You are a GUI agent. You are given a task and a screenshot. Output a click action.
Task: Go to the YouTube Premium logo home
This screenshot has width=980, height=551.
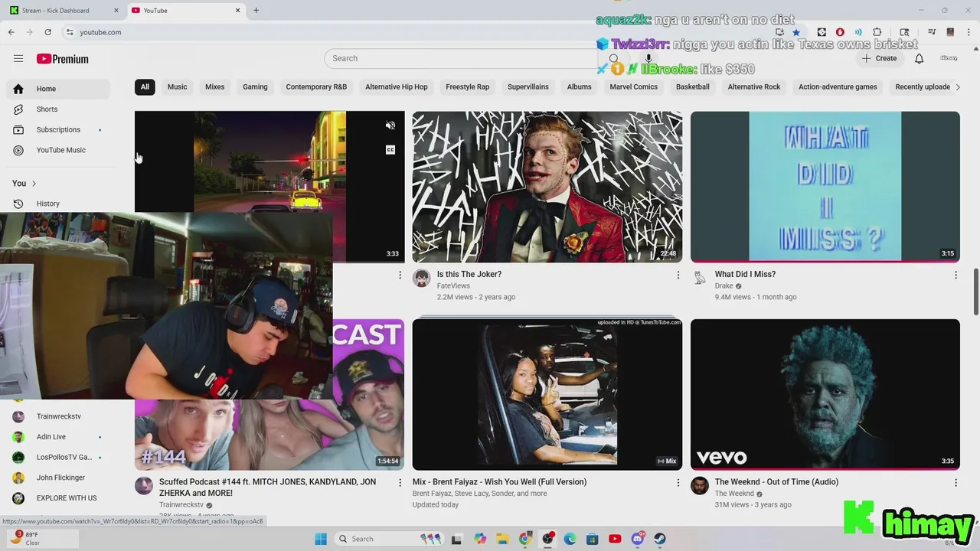coord(63,59)
